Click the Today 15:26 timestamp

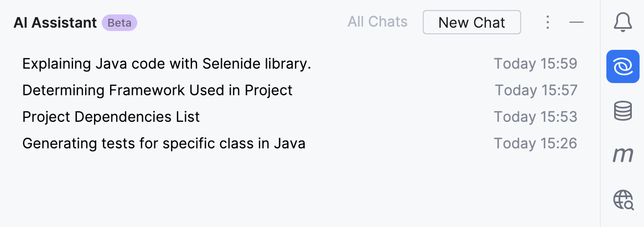click(536, 143)
